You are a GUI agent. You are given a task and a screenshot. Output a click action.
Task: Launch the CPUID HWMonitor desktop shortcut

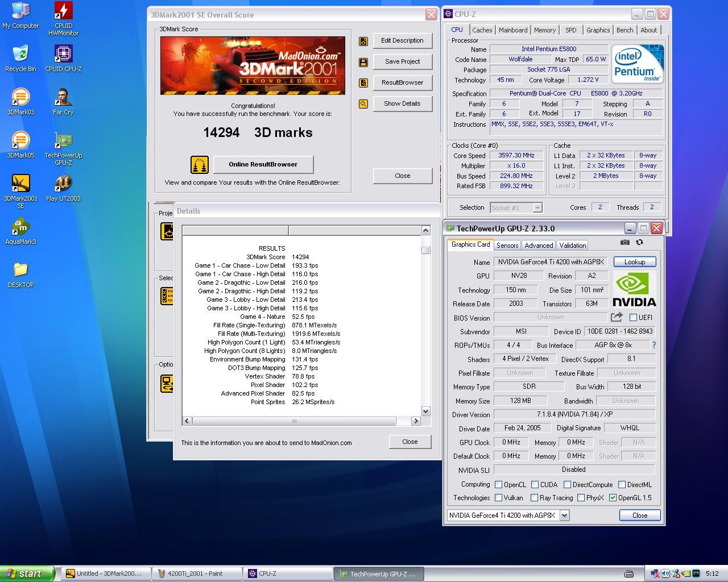pos(63,19)
